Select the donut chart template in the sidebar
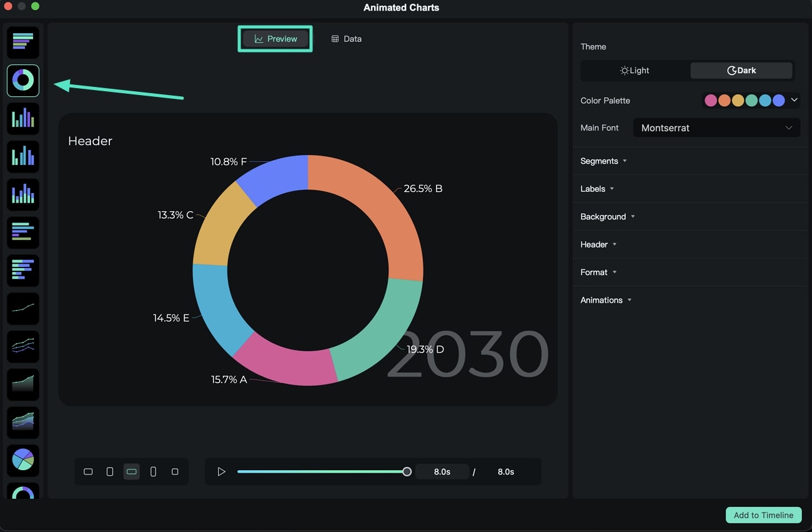 coord(22,80)
